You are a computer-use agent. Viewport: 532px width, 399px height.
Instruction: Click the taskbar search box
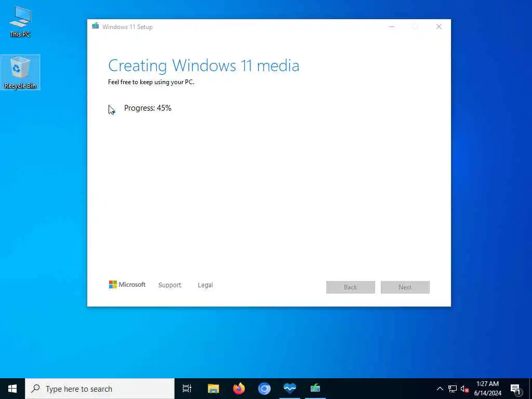100,389
